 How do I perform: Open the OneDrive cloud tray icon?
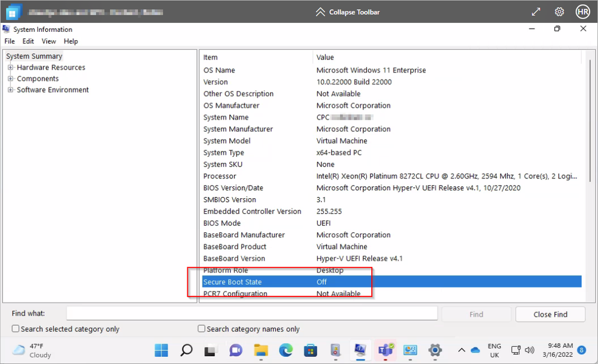[475, 350]
